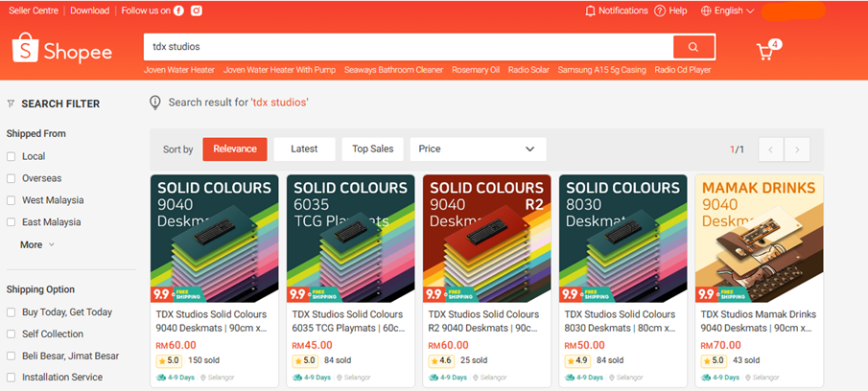
Task: Go to next results page arrow
Action: pos(797,149)
